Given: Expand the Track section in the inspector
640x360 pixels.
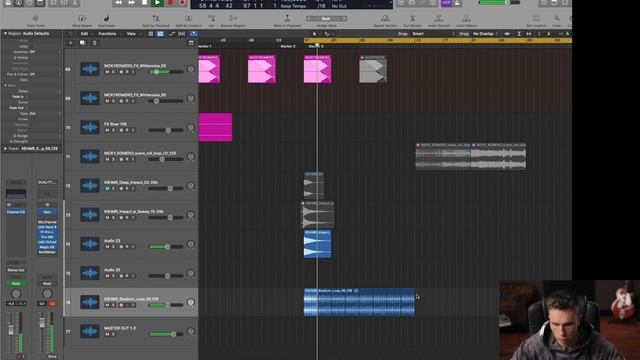Looking at the screenshot, I should pyautogui.click(x=5, y=149).
